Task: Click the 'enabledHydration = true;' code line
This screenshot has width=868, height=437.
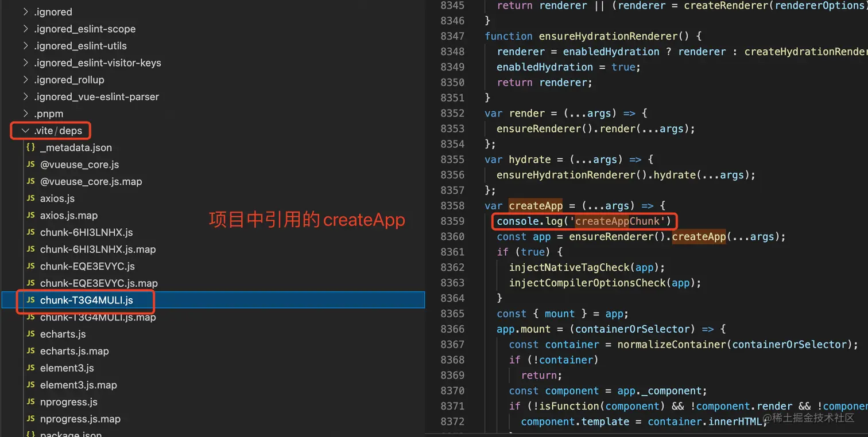Action: pos(568,67)
